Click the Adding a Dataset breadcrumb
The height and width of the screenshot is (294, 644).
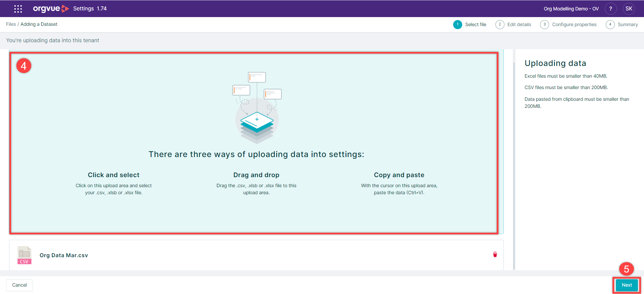39,24
